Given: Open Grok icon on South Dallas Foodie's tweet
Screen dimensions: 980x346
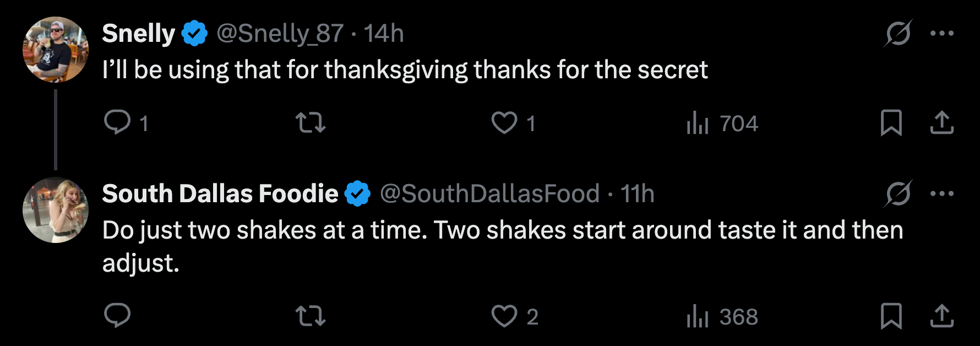Looking at the screenshot, I should (898, 194).
